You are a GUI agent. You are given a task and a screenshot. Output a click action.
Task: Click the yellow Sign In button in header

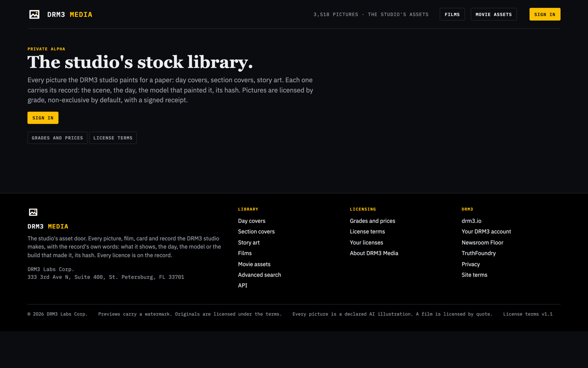545,14
